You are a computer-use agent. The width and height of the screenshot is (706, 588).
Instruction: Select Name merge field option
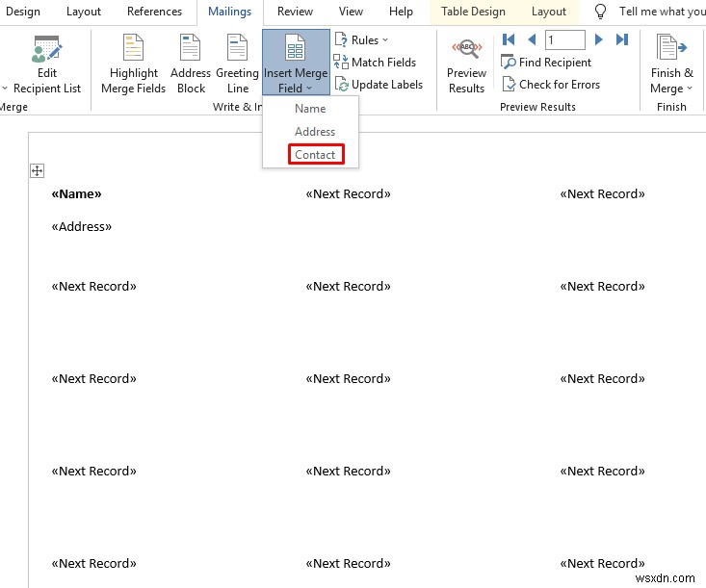point(310,109)
